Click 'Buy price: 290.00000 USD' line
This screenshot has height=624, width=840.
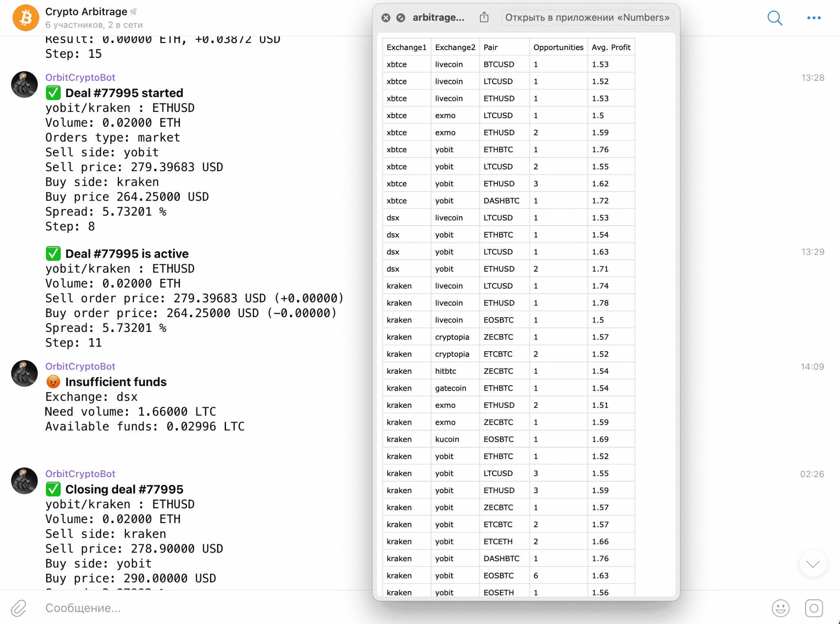pyautogui.click(x=130, y=578)
